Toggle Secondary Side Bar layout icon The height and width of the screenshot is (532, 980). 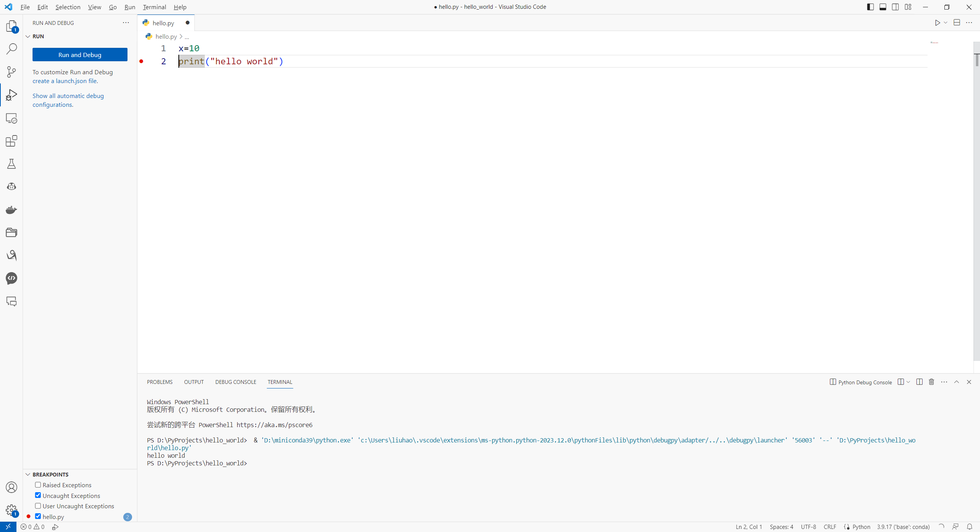895,7
